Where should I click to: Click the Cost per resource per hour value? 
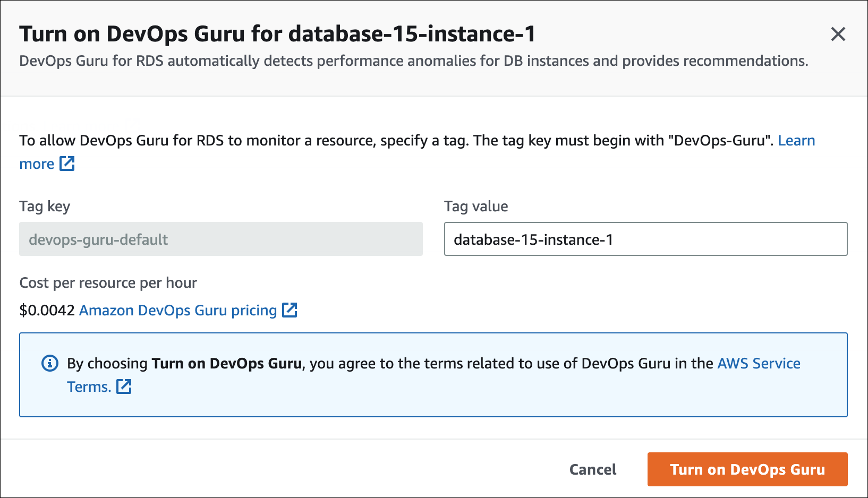47,310
